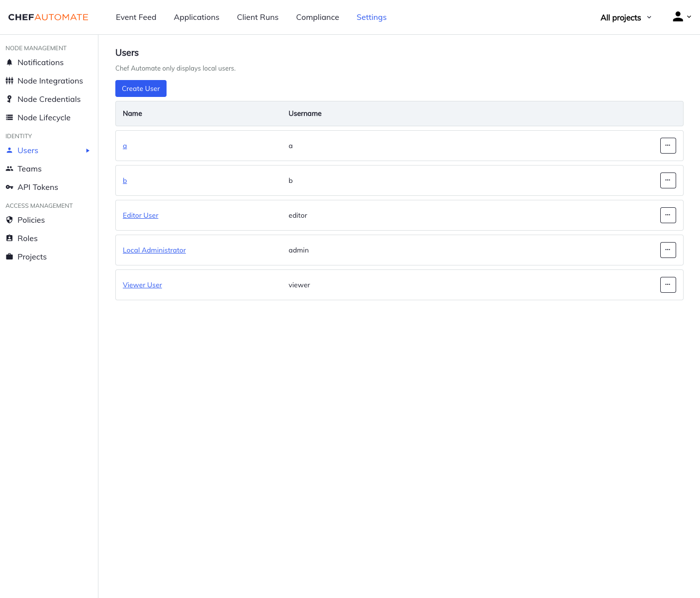Screen dimensions: 700x598
Task: Click the Name column header
Action: tap(132, 113)
